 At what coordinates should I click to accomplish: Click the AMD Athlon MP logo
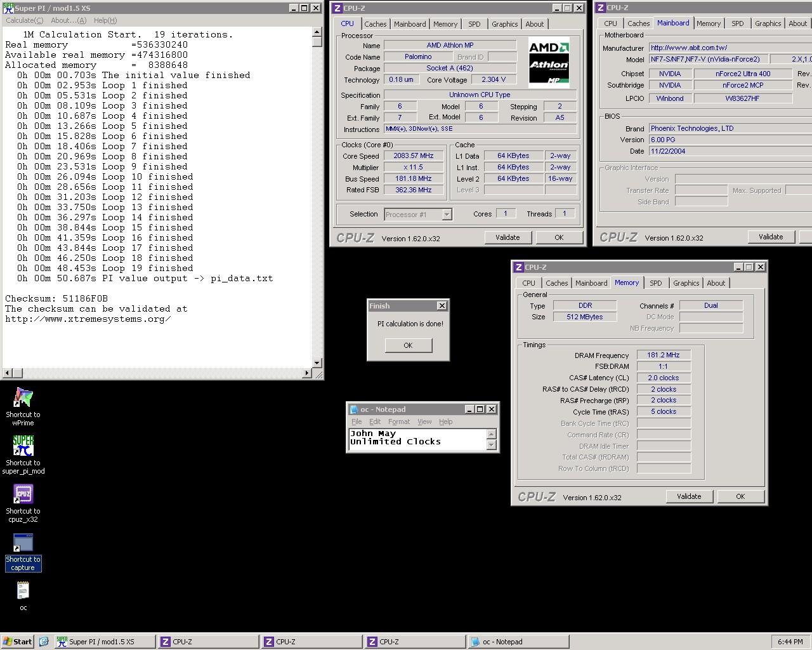point(549,62)
